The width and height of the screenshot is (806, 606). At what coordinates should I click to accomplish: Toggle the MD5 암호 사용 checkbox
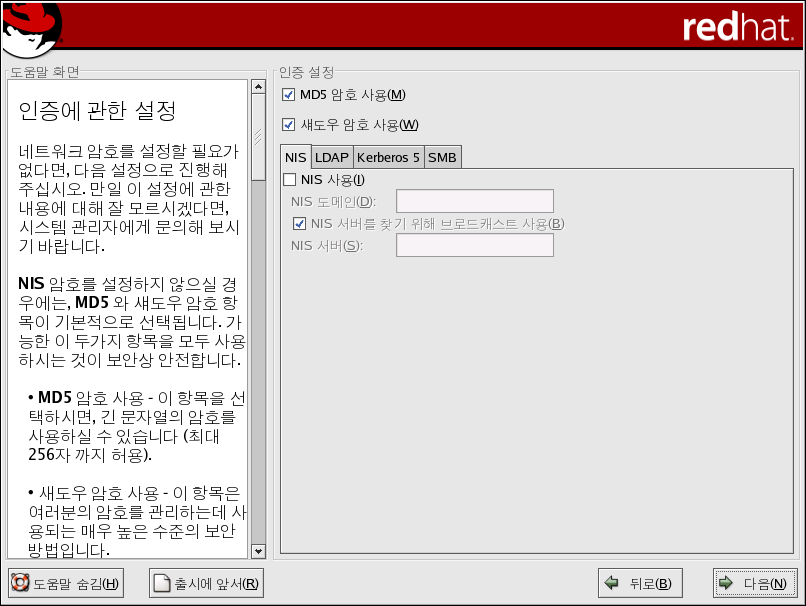pyautogui.click(x=290, y=95)
